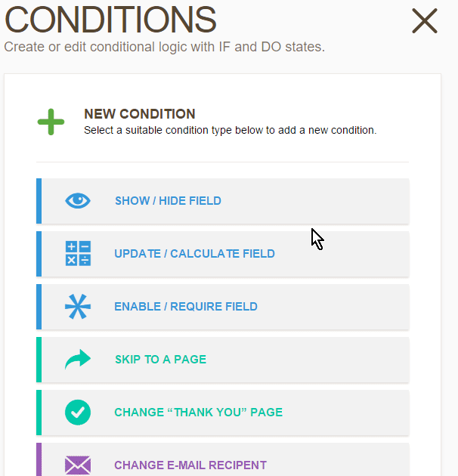The width and height of the screenshot is (458, 476).
Task: Close the Conditions panel with the X
Action: 425,21
